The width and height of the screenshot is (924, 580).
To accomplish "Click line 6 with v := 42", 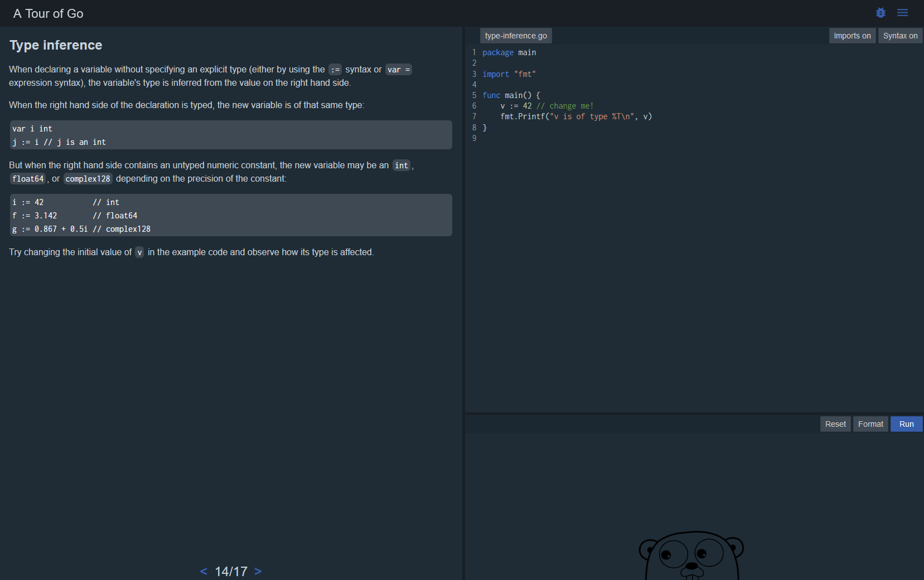I will pos(546,106).
